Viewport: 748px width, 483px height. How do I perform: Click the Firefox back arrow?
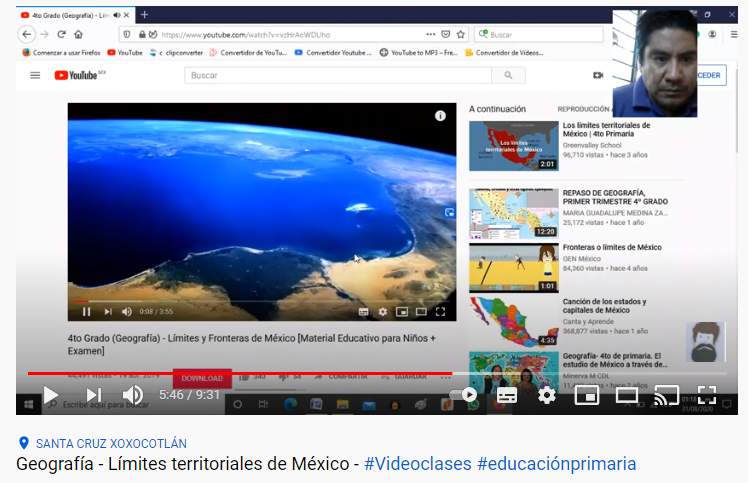click(x=27, y=34)
